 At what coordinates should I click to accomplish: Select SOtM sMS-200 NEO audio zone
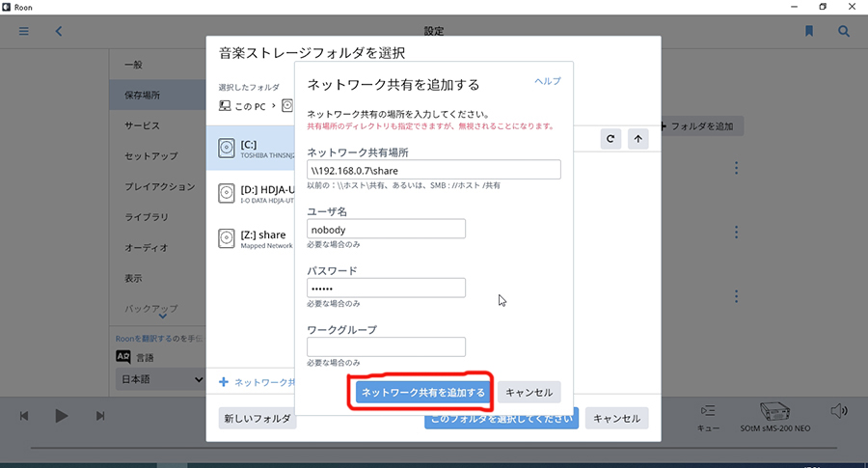775,415
